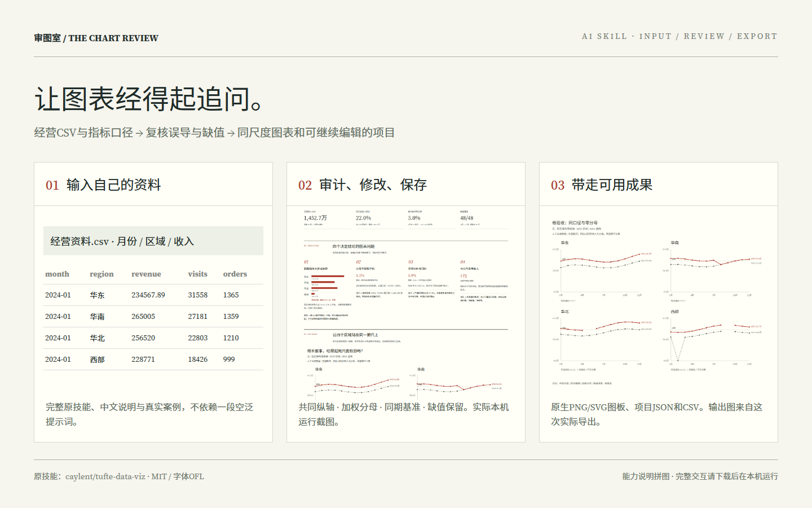The height and width of the screenshot is (508, 812).
Task: Click the card heading 02 审计、修改、保存
Action: pos(363,185)
